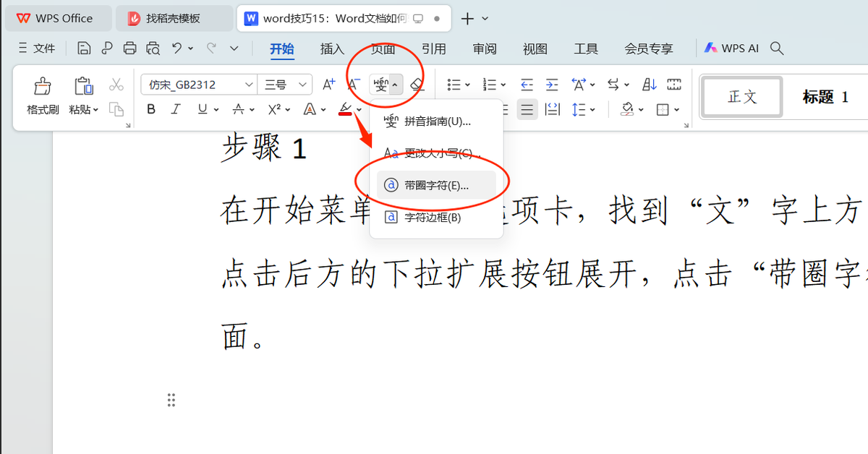Select 带圈字符(E)... menu entry
This screenshot has height=454, width=868.
coord(436,185)
